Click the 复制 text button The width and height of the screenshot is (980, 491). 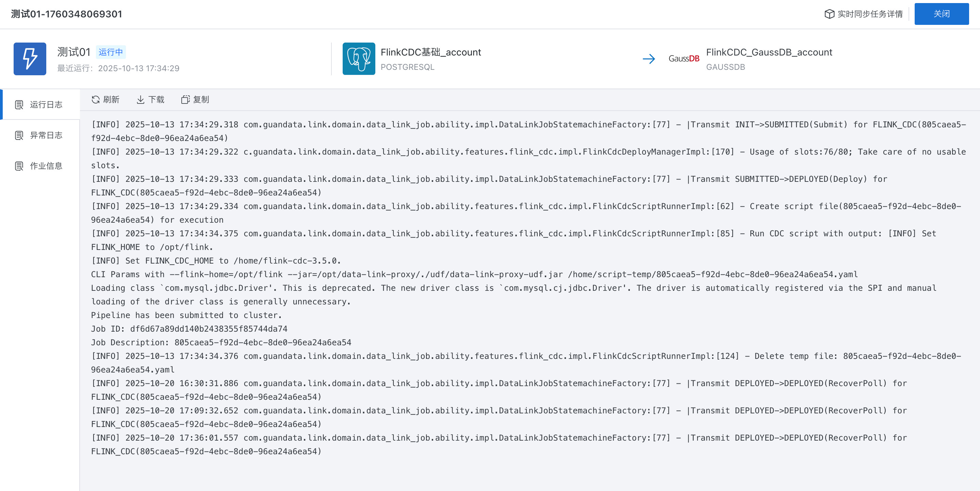pyautogui.click(x=201, y=100)
